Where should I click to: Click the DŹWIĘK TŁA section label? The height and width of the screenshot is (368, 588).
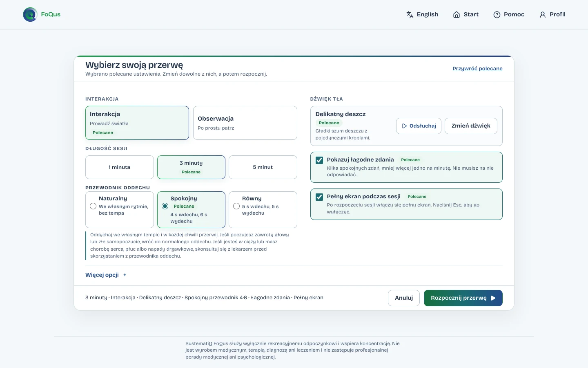click(x=327, y=99)
